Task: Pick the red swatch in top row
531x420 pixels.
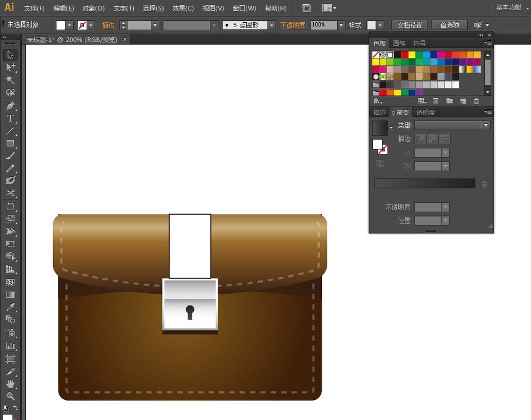Action: [x=405, y=55]
